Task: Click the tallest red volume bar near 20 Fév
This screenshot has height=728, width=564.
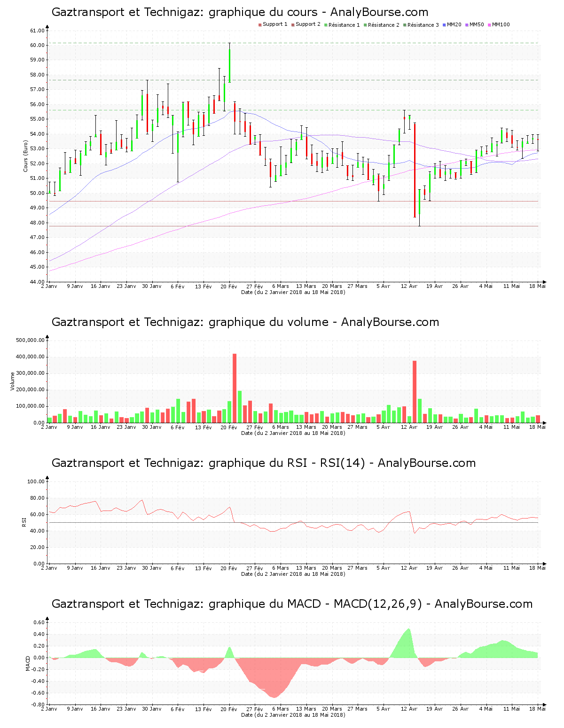Action: [235, 388]
